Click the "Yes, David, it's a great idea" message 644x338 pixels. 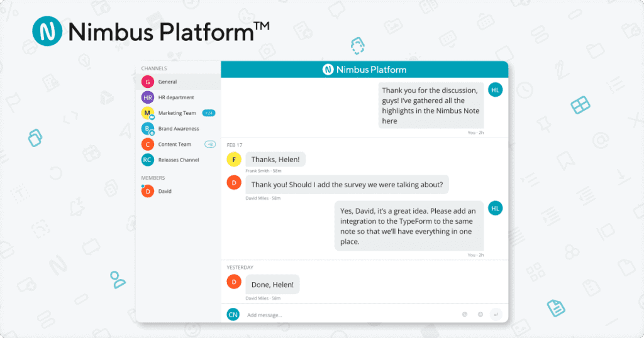coord(409,226)
